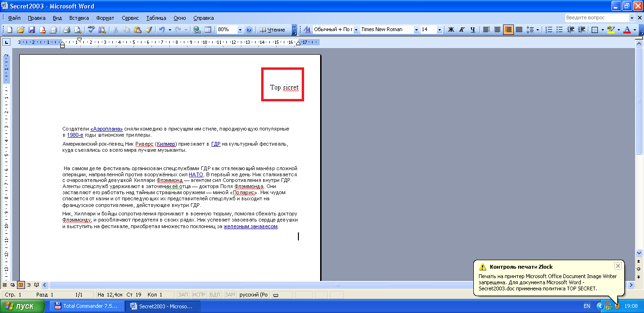Screen dimensions: 644x313
Task: Click the Format Painter brush icon
Action: click(149, 30)
